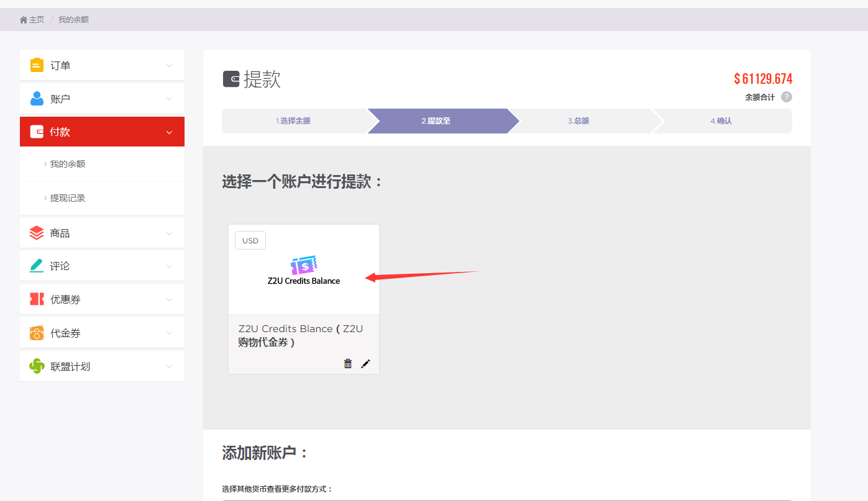The height and width of the screenshot is (501, 868).
Task: Open the 商品 sidebar menu
Action: 102,233
